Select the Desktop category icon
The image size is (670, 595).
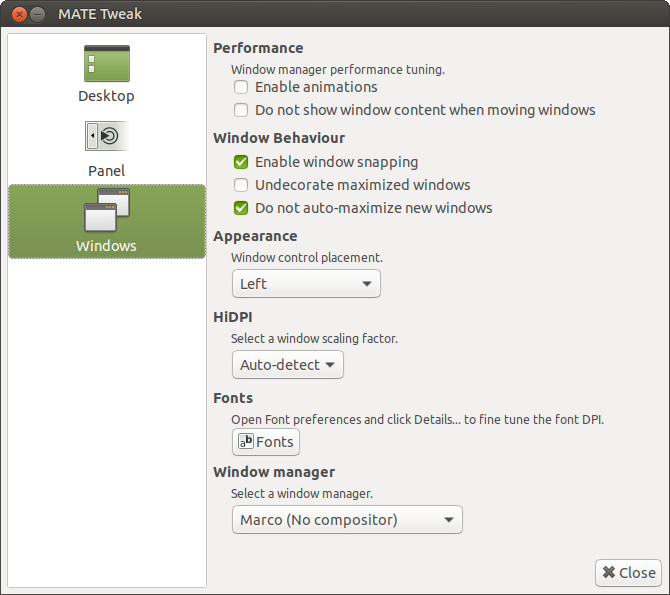click(107, 63)
